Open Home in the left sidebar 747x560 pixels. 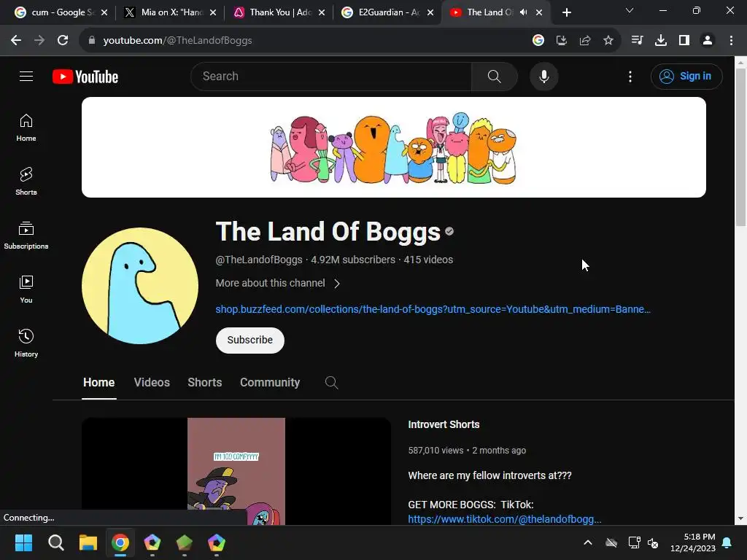[x=26, y=128]
